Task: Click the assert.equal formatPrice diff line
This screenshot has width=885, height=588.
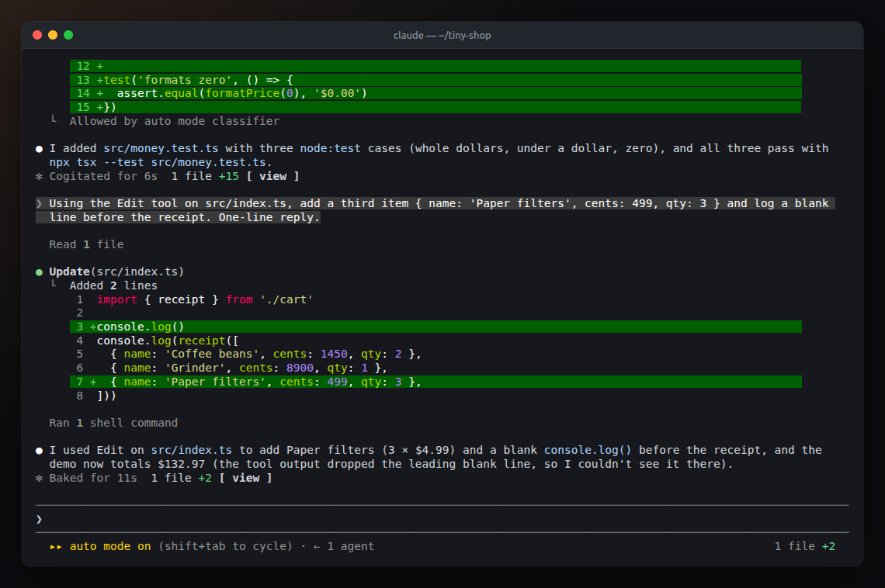Action: [x=436, y=93]
